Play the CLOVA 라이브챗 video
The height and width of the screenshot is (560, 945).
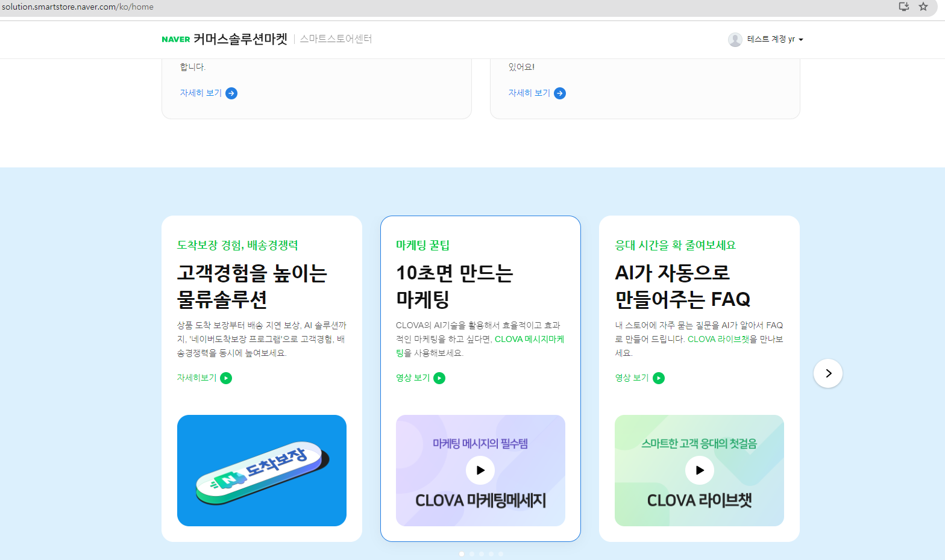click(x=700, y=470)
